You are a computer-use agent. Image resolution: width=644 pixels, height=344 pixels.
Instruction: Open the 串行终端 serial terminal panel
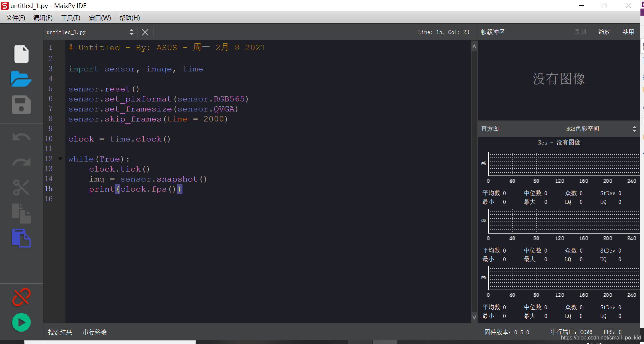click(95, 332)
